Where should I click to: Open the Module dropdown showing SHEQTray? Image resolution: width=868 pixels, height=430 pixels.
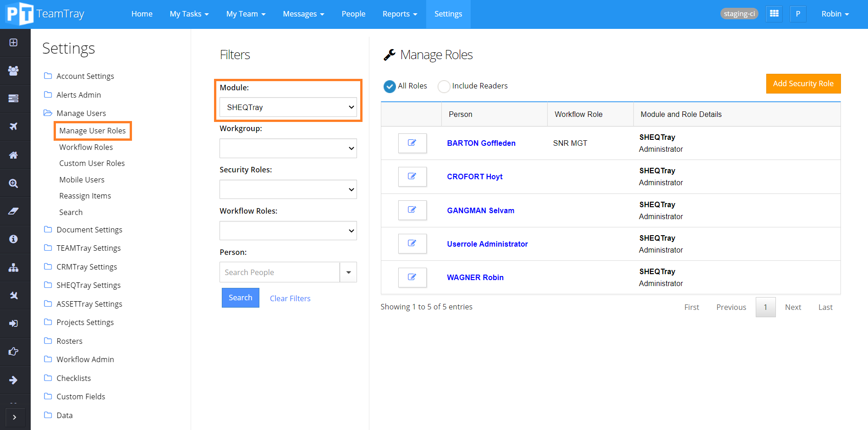[x=288, y=107]
